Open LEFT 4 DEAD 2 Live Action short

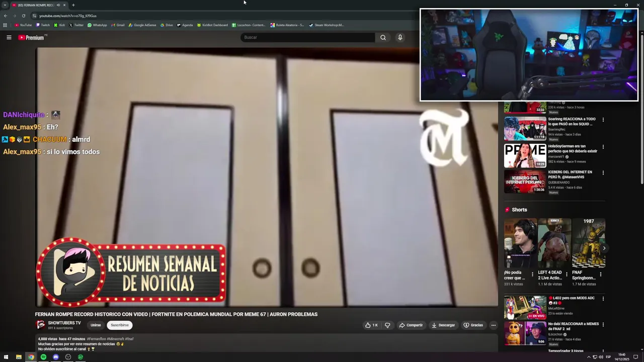[x=554, y=243]
